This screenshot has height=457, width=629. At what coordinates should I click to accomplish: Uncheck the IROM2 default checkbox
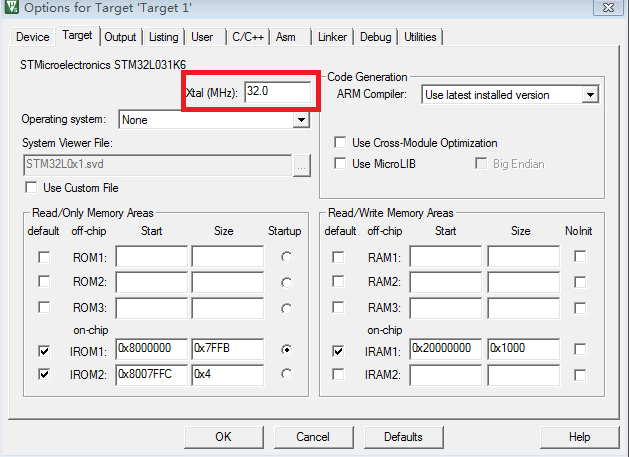point(44,374)
